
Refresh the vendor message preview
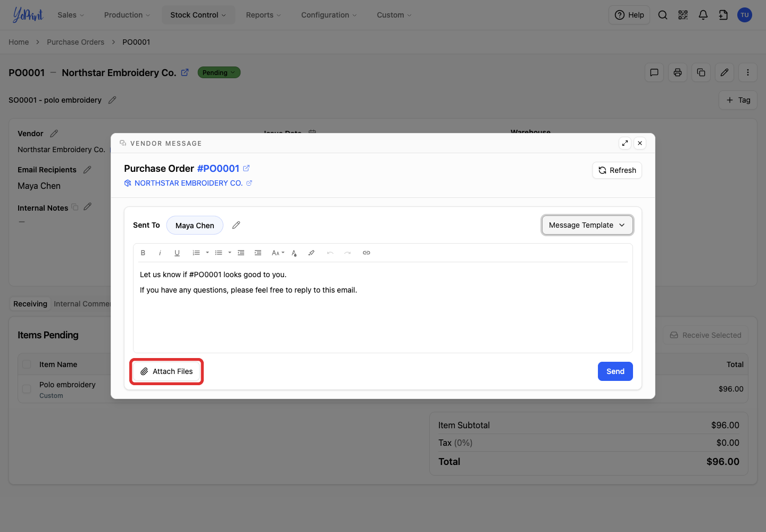click(x=617, y=170)
